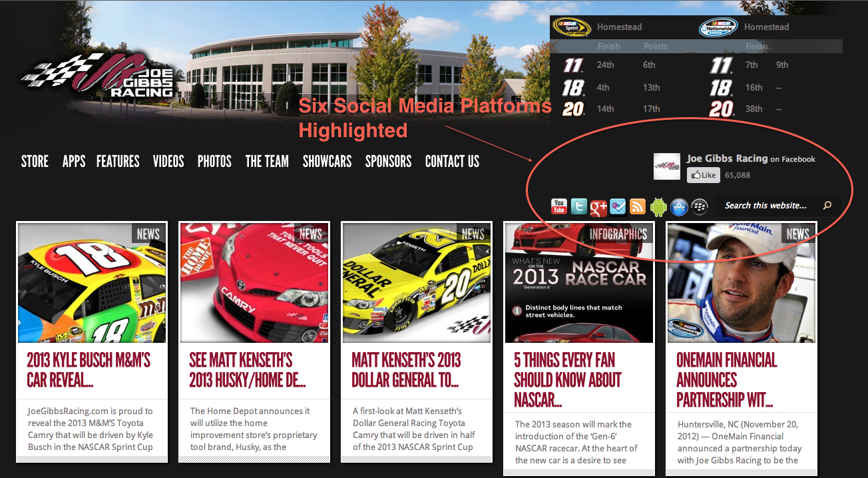Image resolution: width=868 pixels, height=478 pixels.
Task: Click the Joe Gibbs Racing logo
Action: point(97,76)
